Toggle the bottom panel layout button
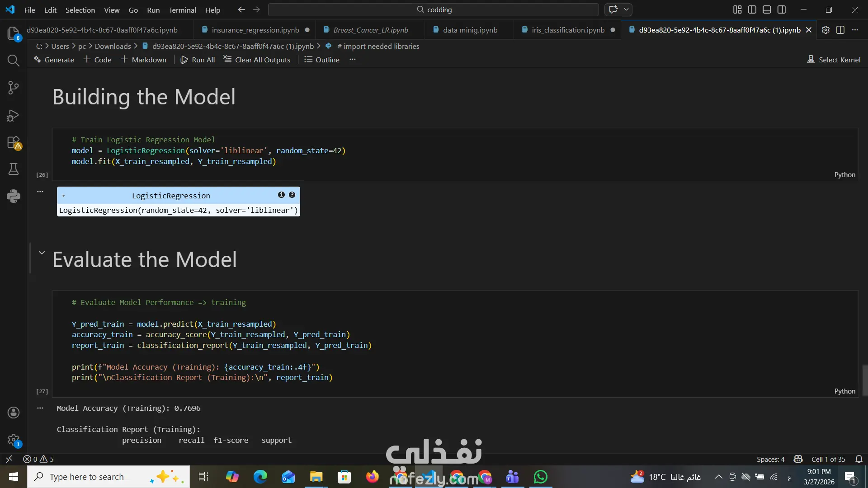 (x=767, y=9)
